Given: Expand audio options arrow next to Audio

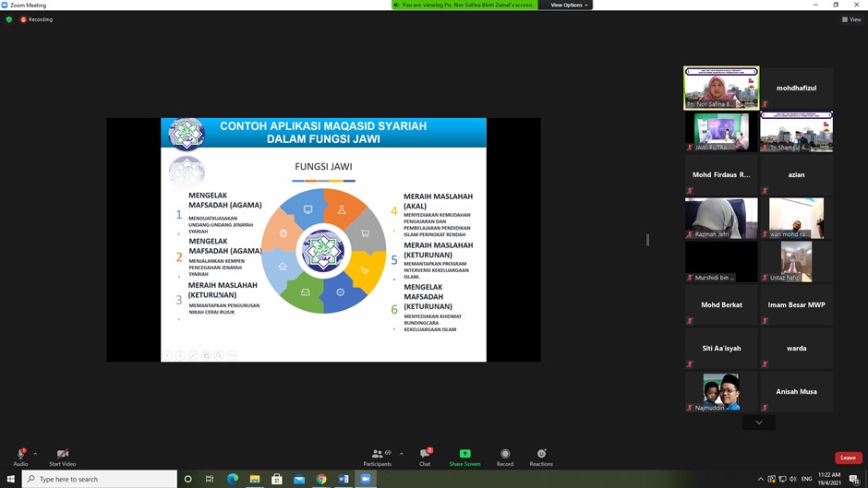Looking at the screenshot, I should tap(35, 454).
